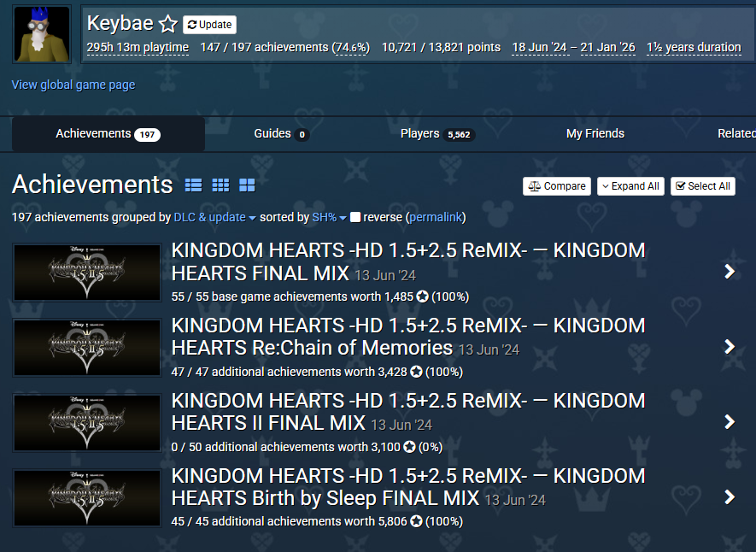Click the 10,721 / 13,821 points text
This screenshot has width=756, height=552.
coord(441,47)
